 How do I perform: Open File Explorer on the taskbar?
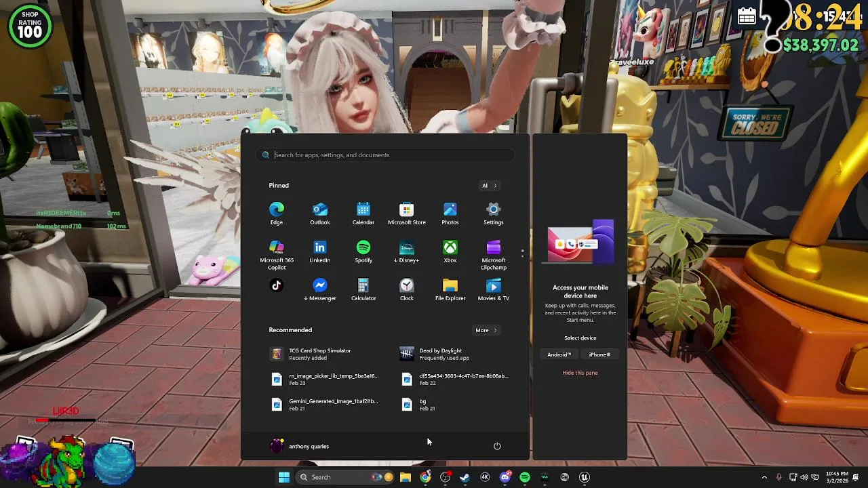pyautogui.click(x=406, y=477)
